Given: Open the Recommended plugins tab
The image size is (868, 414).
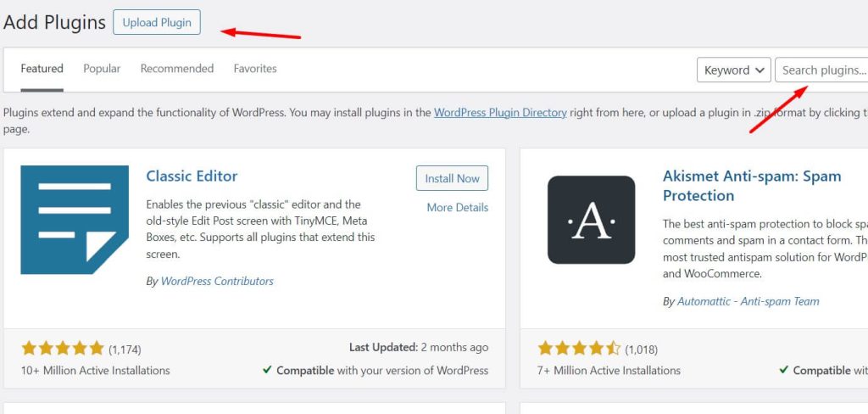Looking at the screenshot, I should 176,69.
